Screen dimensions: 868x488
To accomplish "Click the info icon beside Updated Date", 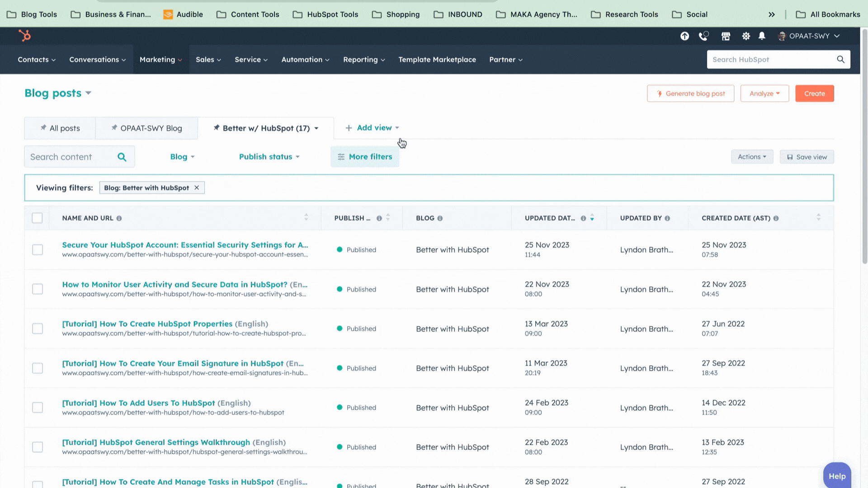I will (x=583, y=218).
